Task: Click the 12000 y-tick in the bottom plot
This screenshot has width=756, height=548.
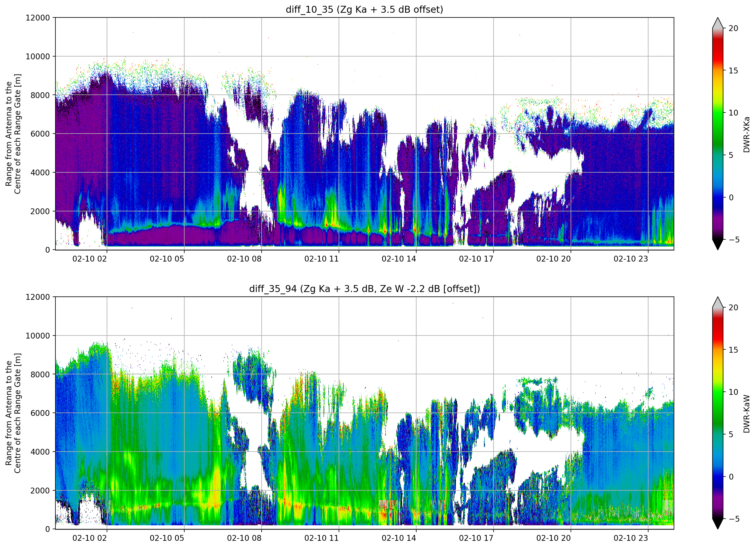Action: coord(38,297)
